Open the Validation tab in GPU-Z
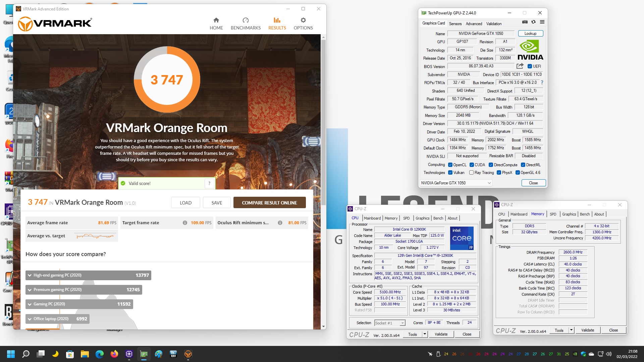Viewport: 644px width, 362px height. pyautogui.click(x=494, y=24)
